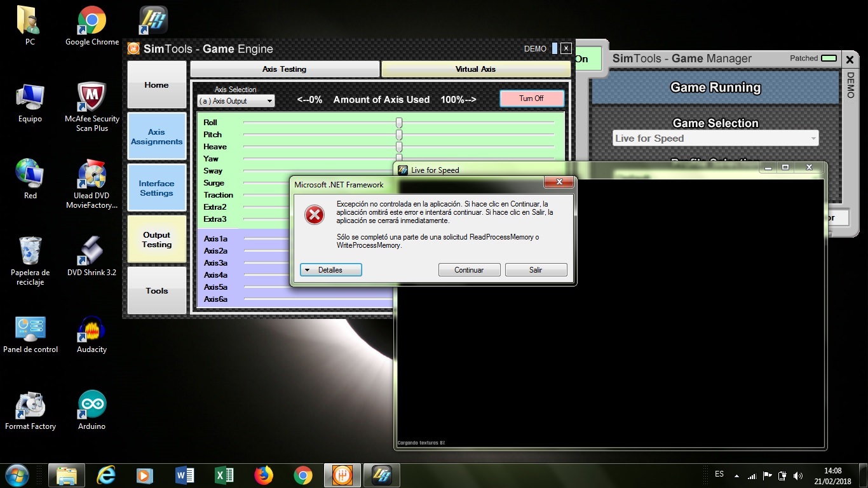Click the Axis6a row label
The height and width of the screenshot is (488, 868).
tap(215, 299)
